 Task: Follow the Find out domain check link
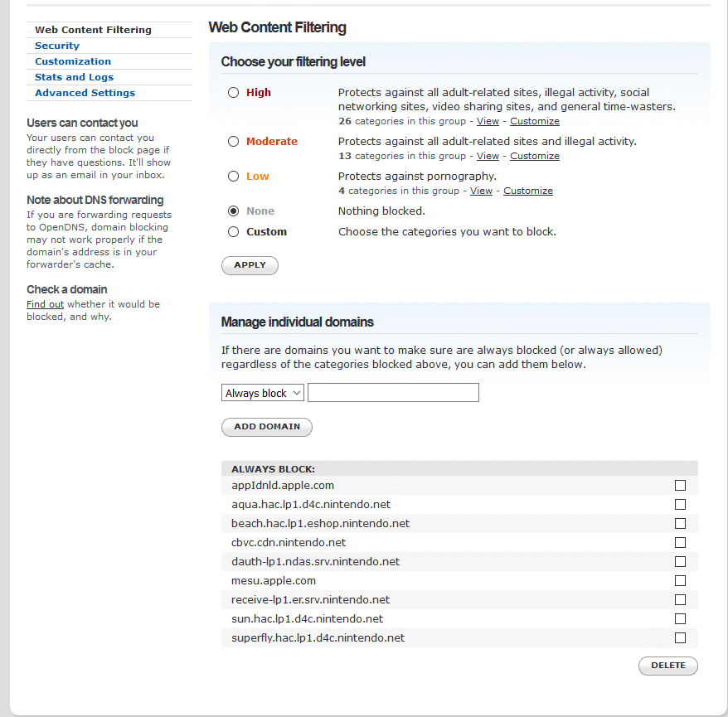(x=45, y=304)
